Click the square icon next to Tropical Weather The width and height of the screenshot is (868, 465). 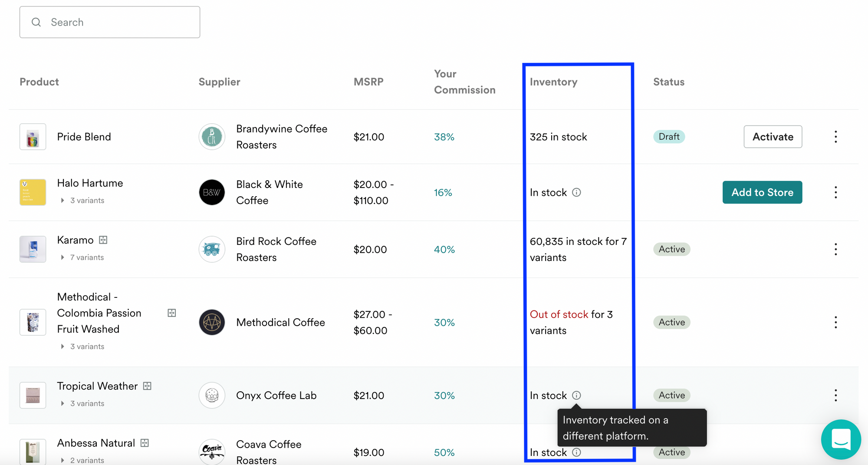pos(148,386)
